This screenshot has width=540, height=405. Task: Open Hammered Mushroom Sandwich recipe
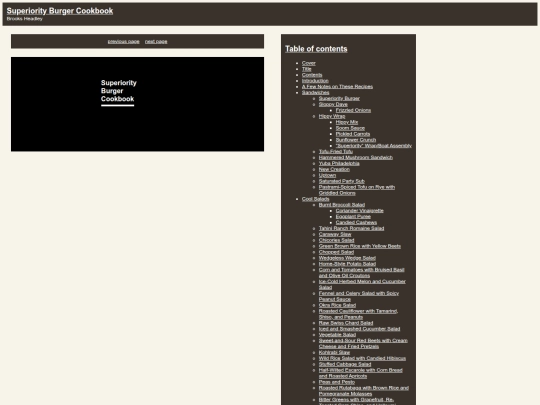click(x=356, y=157)
